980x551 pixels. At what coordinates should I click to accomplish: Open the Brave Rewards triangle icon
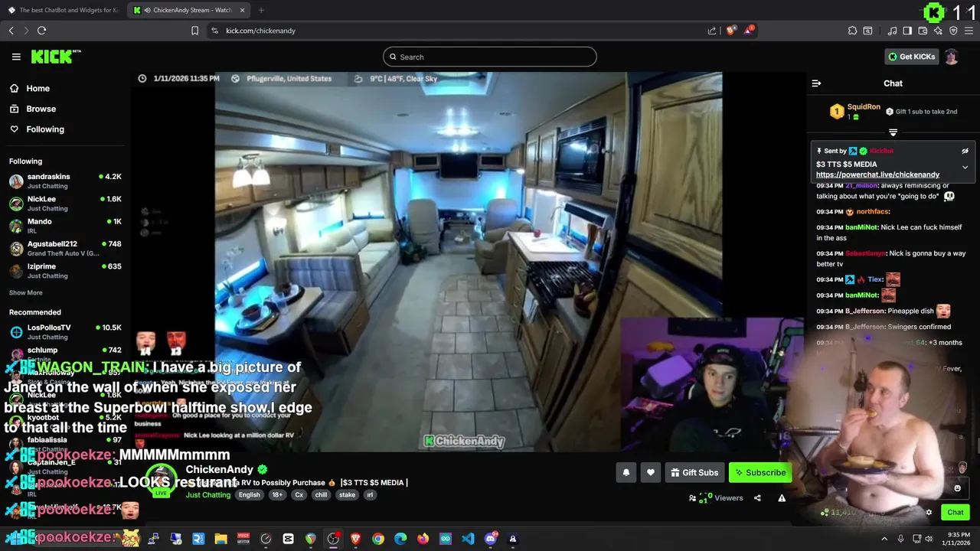(x=749, y=31)
